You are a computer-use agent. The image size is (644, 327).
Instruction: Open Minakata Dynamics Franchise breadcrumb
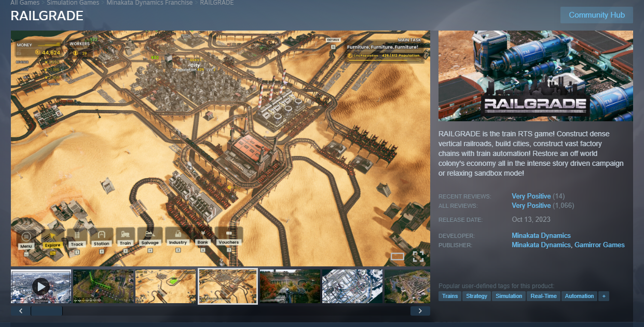(149, 3)
